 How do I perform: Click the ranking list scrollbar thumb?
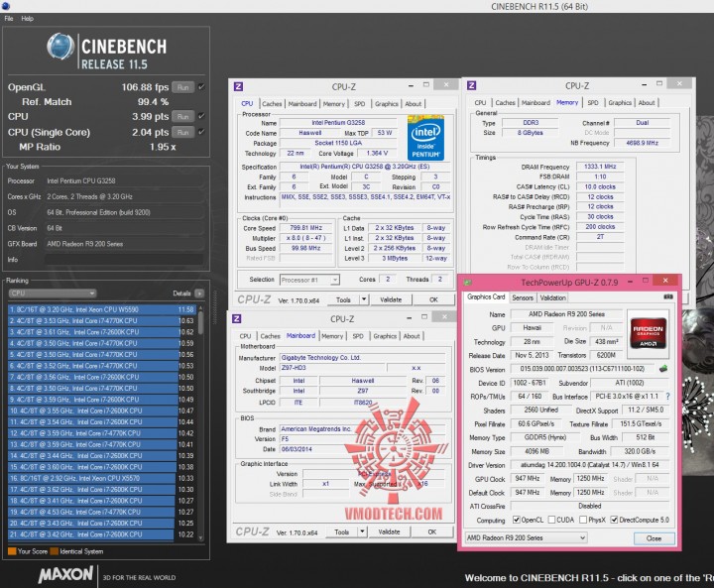click(200, 324)
